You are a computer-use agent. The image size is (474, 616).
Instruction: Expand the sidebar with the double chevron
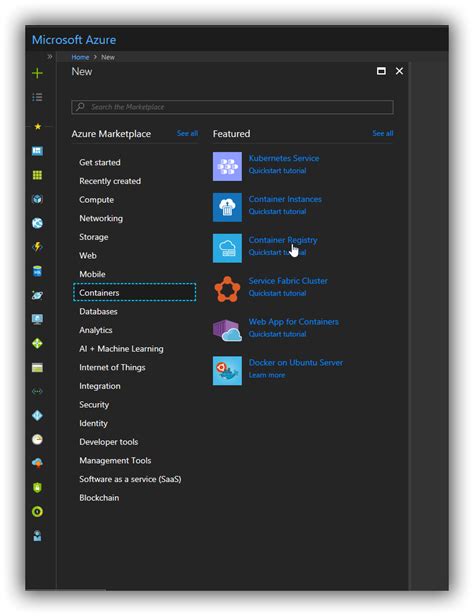(x=50, y=57)
